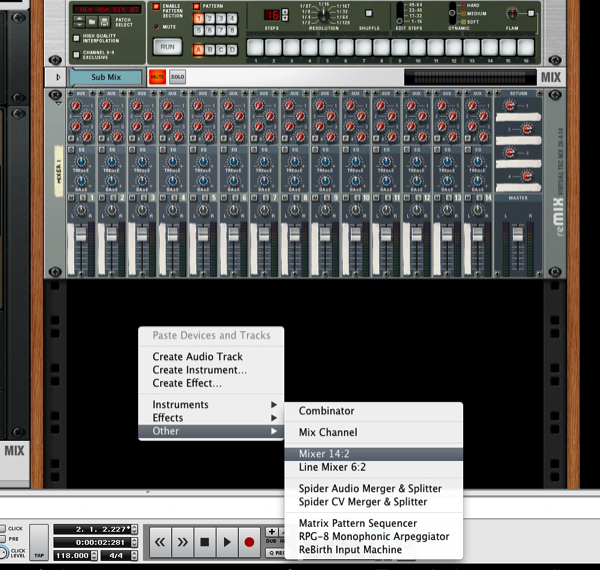The width and height of the screenshot is (600, 570).
Task: Select Spider Audio Merger & Splitter
Action: click(x=373, y=489)
